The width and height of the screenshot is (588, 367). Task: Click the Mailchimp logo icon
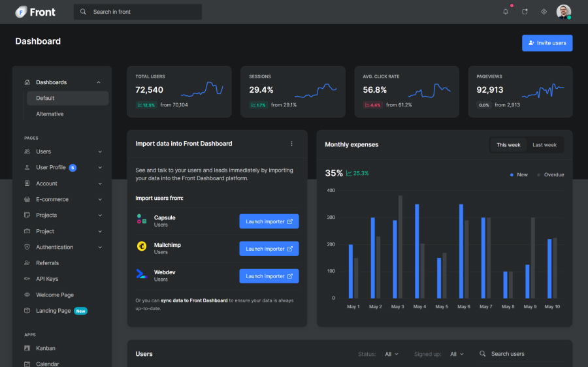point(141,247)
